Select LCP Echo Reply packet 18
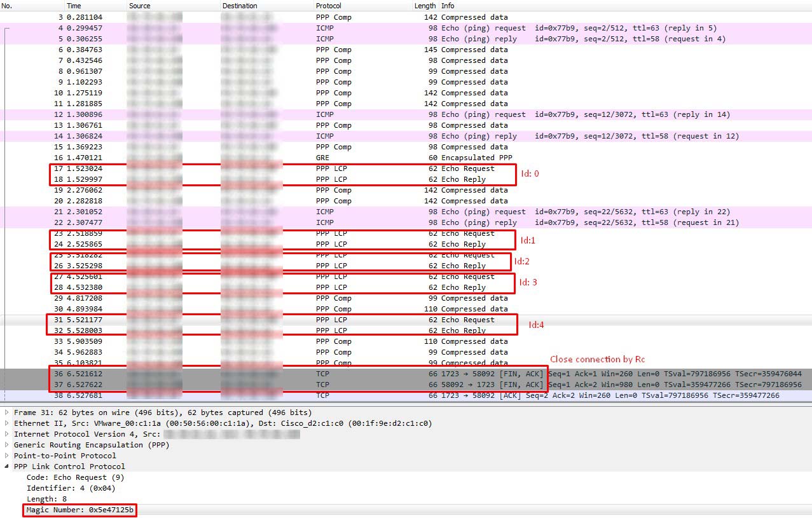 (406, 179)
